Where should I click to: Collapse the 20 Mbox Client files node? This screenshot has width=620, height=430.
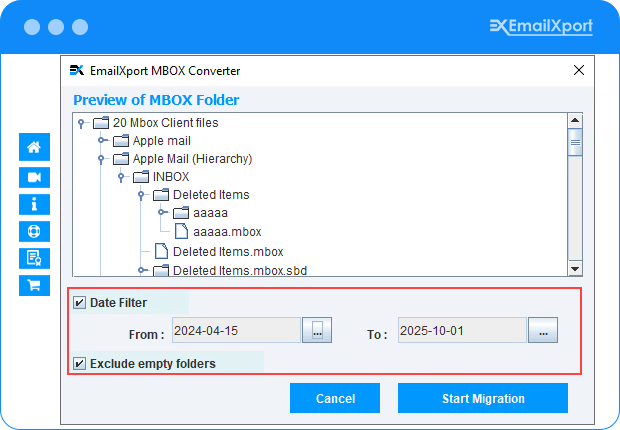81,123
